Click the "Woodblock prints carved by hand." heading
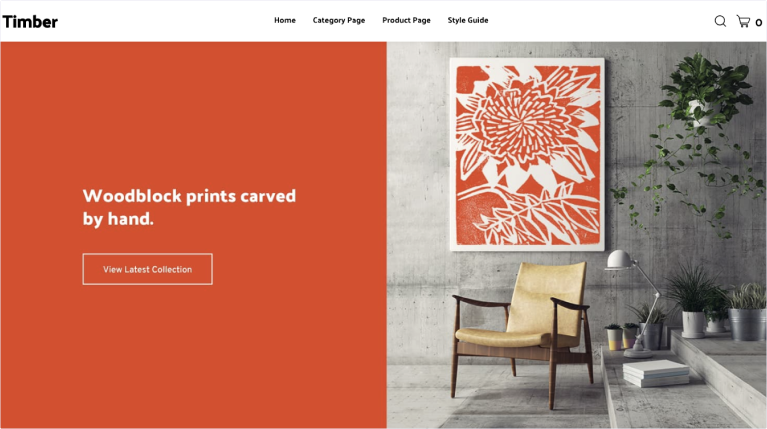Image resolution: width=767 pixels, height=429 pixels. (189, 207)
